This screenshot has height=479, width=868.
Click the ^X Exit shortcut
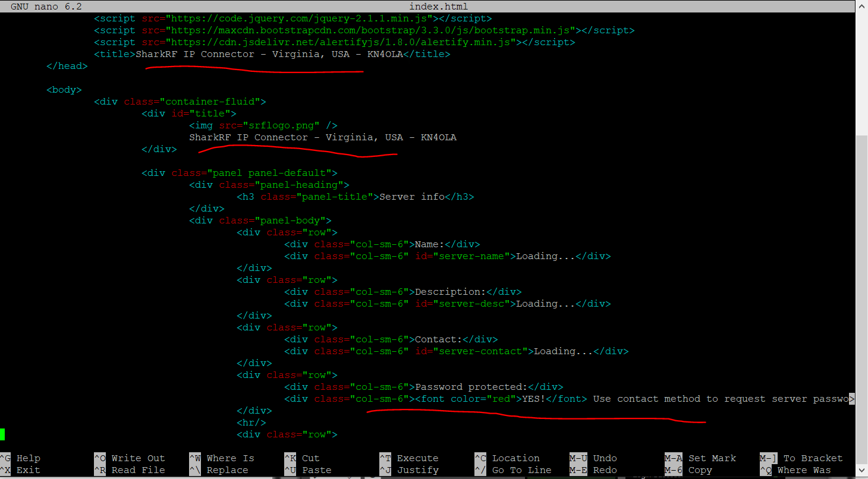(20, 470)
